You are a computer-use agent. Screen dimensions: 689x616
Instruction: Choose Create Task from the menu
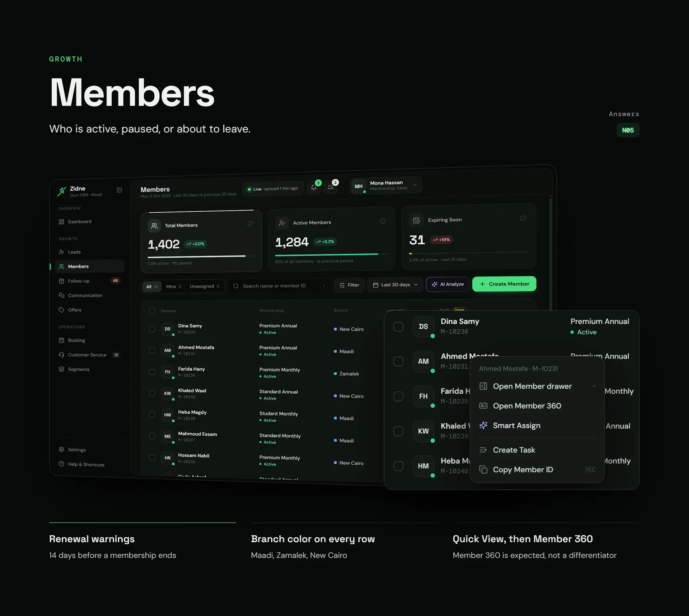[537, 450]
